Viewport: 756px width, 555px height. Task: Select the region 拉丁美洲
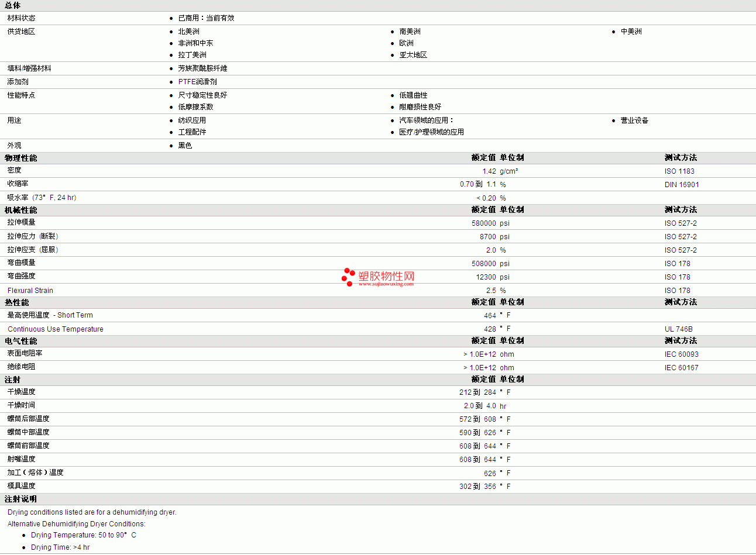pos(192,55)
